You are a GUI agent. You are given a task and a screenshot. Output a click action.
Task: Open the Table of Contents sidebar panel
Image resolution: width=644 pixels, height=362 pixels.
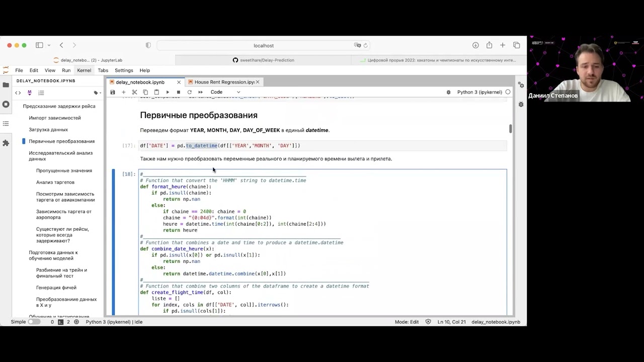[x=6, y=123]
